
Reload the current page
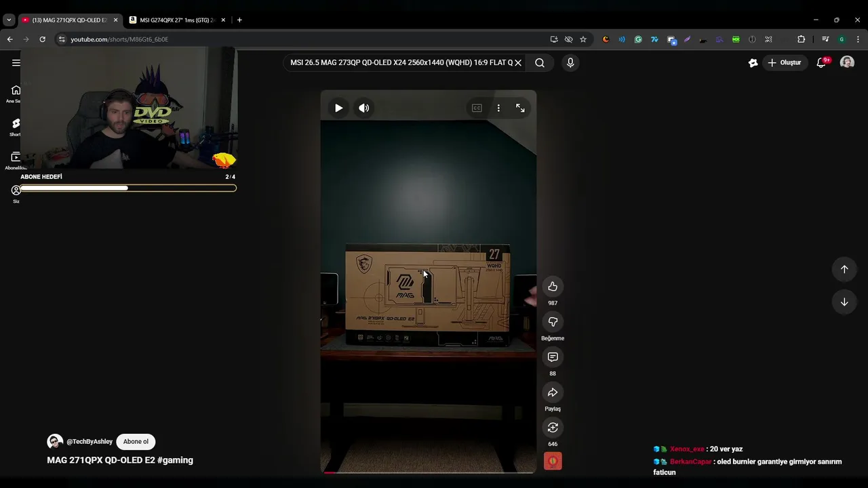click(42, 39)
